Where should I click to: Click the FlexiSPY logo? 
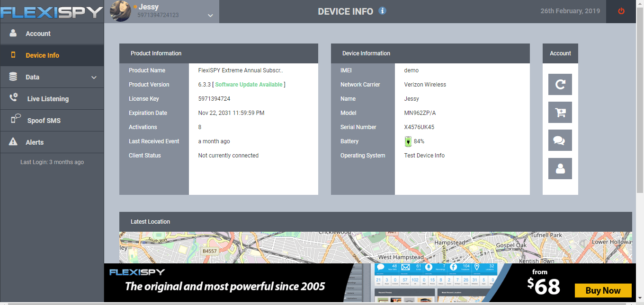(52, 12)
